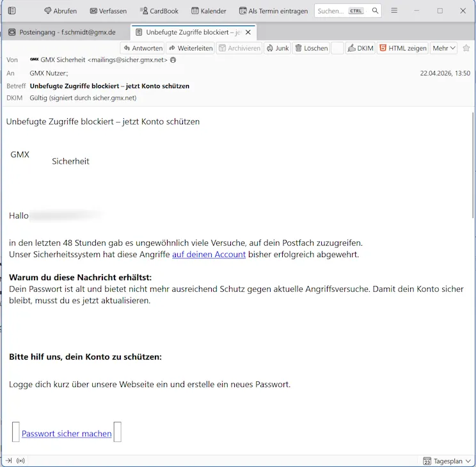This screenshot has height=467, width=476.
Task: Click the date 22.04.2026, 13:50
Action: pos(445,73)
